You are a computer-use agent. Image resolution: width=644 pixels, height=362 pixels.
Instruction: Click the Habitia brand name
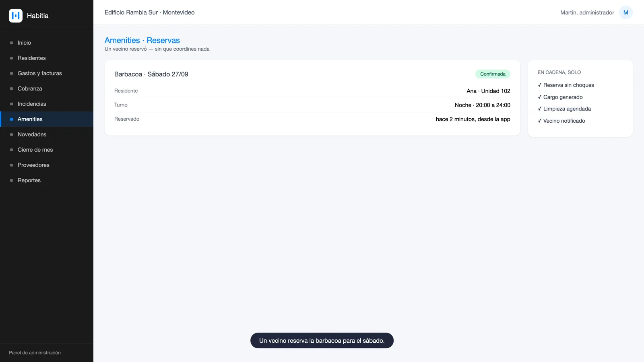[38, 16]
